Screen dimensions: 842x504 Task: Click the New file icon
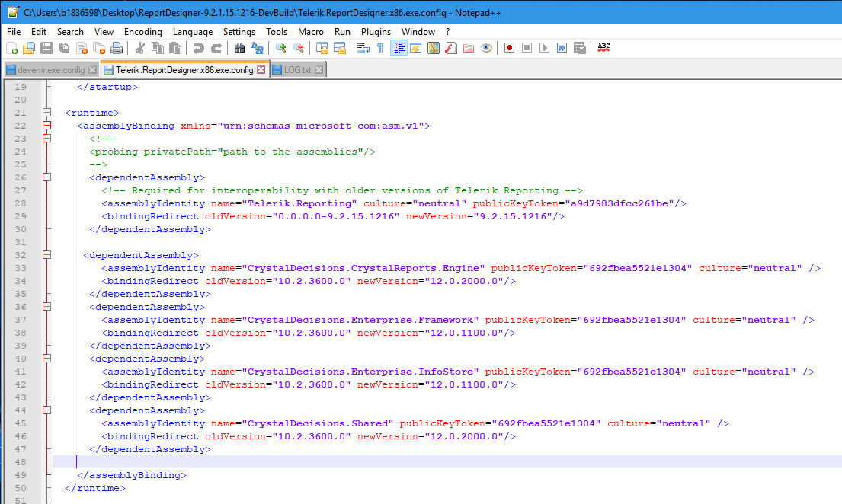point(11,48)
